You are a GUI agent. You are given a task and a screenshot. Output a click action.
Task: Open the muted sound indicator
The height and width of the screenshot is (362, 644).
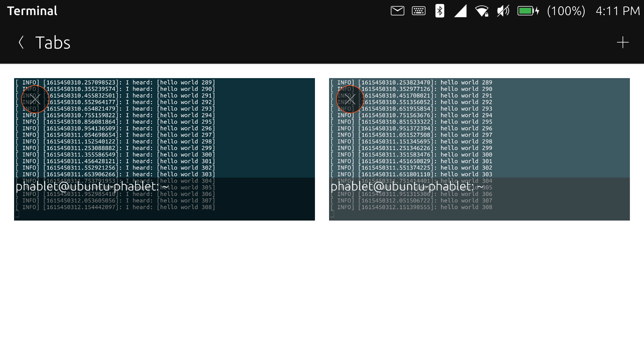pos(503,11)
